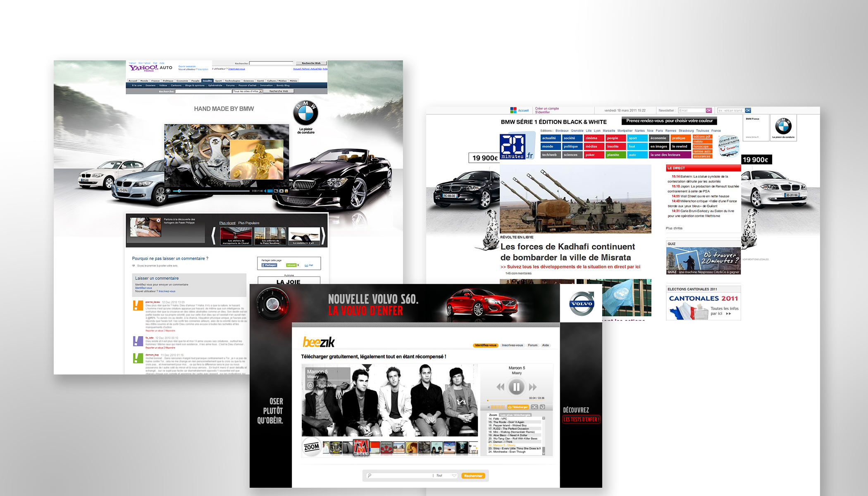Show previous videos with left carousel arrow

(214, 236)
